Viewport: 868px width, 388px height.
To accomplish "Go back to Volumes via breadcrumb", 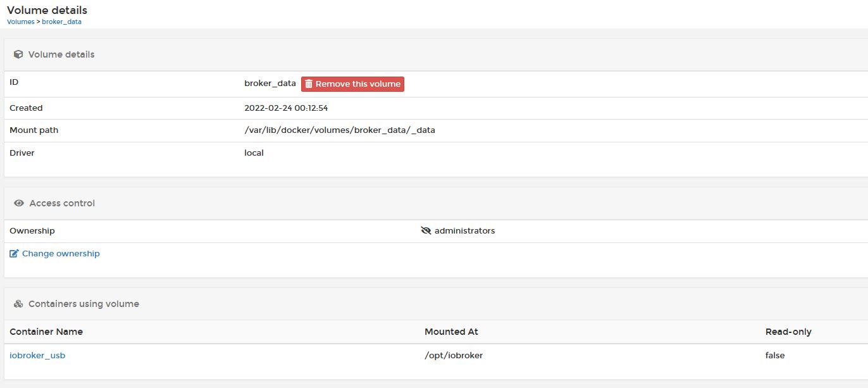I will coord(20,22).
